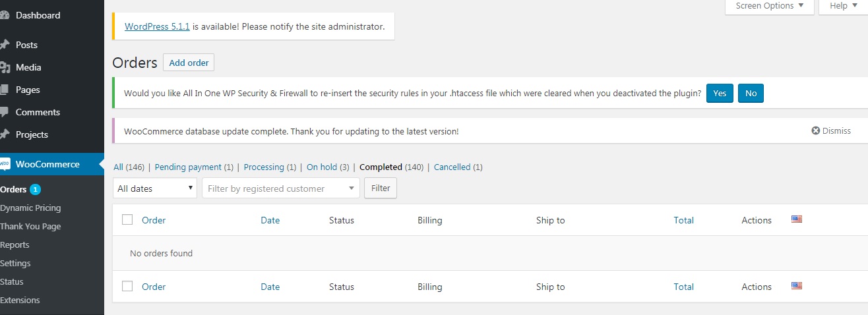Expand the Screen Options panel

tap(770, 6)
